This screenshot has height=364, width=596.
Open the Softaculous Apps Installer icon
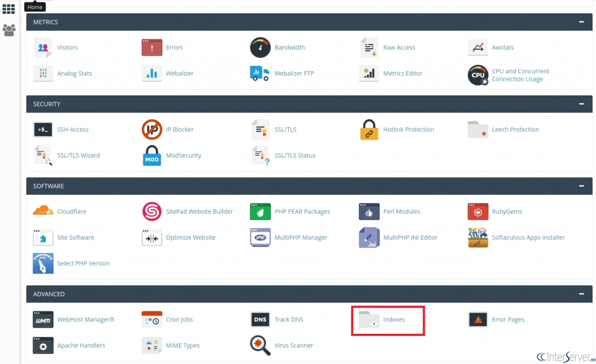tap(478, 237)
